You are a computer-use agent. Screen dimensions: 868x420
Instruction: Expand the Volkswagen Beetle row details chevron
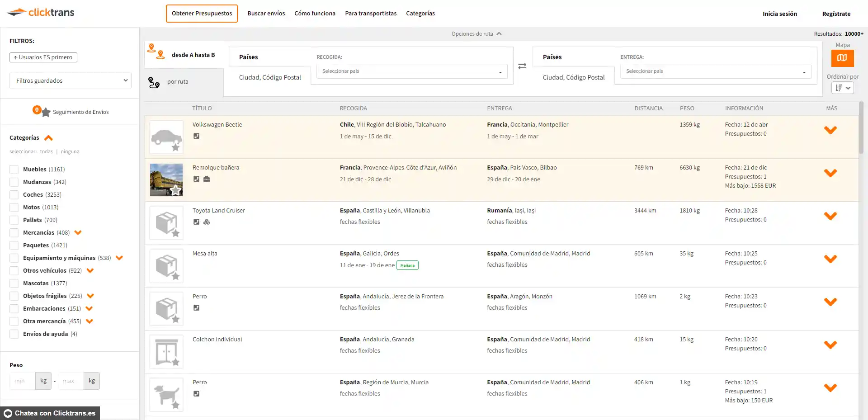pos(830,130)
